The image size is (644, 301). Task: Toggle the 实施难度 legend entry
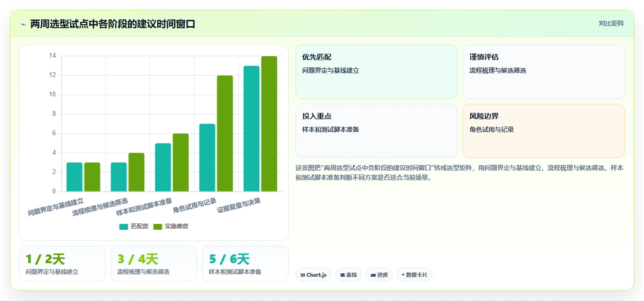171,226
